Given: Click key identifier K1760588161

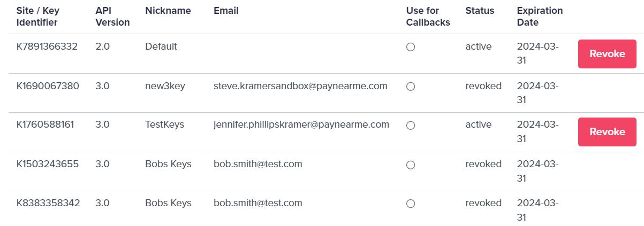Looking at the screenshot, I should pos(45,124).
